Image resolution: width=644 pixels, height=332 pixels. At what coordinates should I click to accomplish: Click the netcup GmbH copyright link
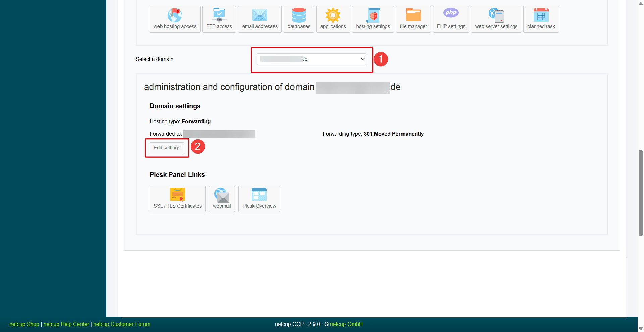tap(346, 324)
